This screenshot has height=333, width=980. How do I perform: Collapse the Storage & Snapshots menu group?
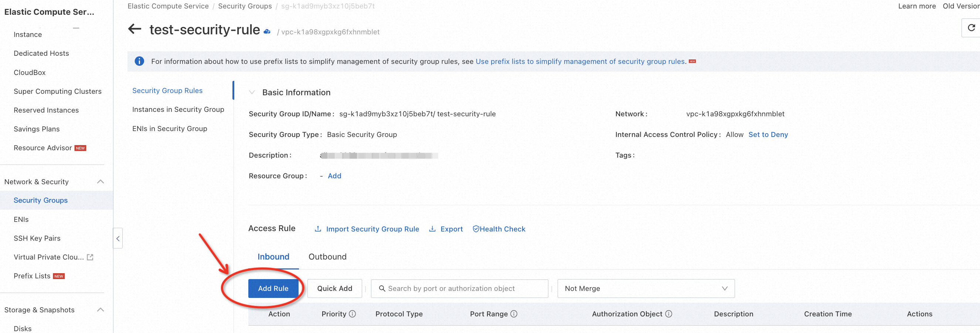pyautogui.click(x=101, y=310)
